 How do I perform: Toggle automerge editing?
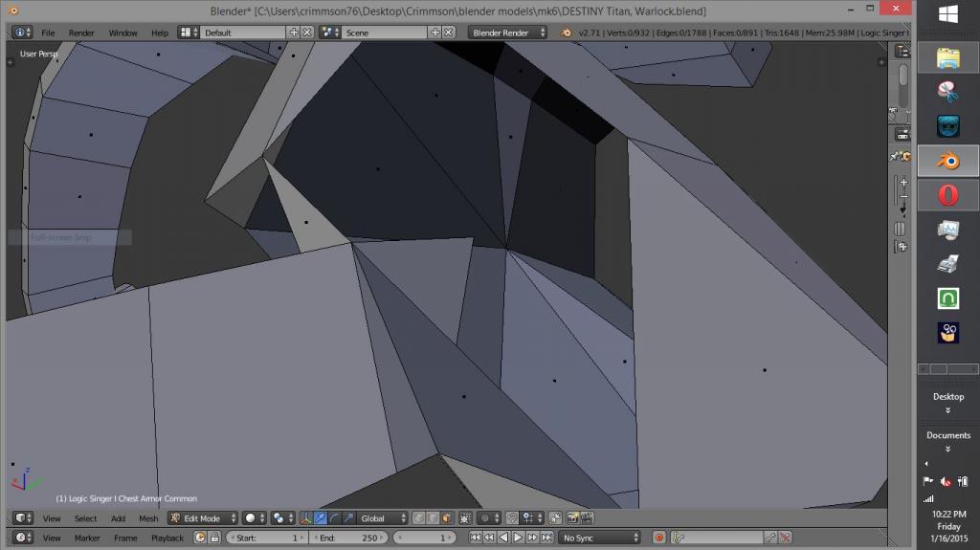555,518
